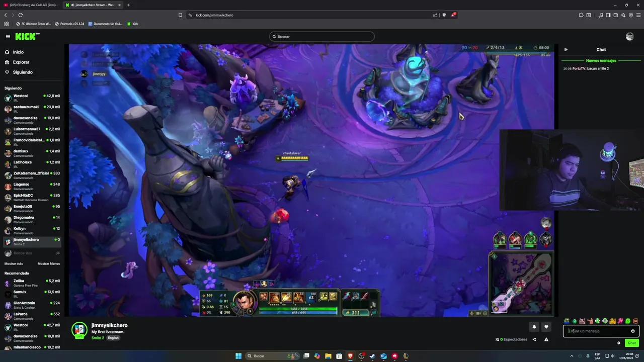Click the bookmark icon in the address bar
644x362 pixels.
pos(180,15)
